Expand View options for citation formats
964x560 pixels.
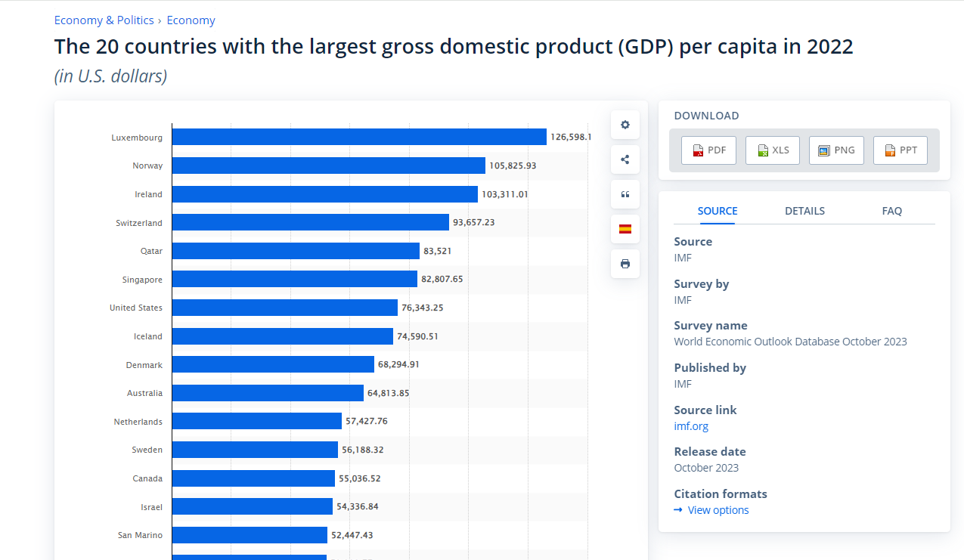click(x=718, y=510)
